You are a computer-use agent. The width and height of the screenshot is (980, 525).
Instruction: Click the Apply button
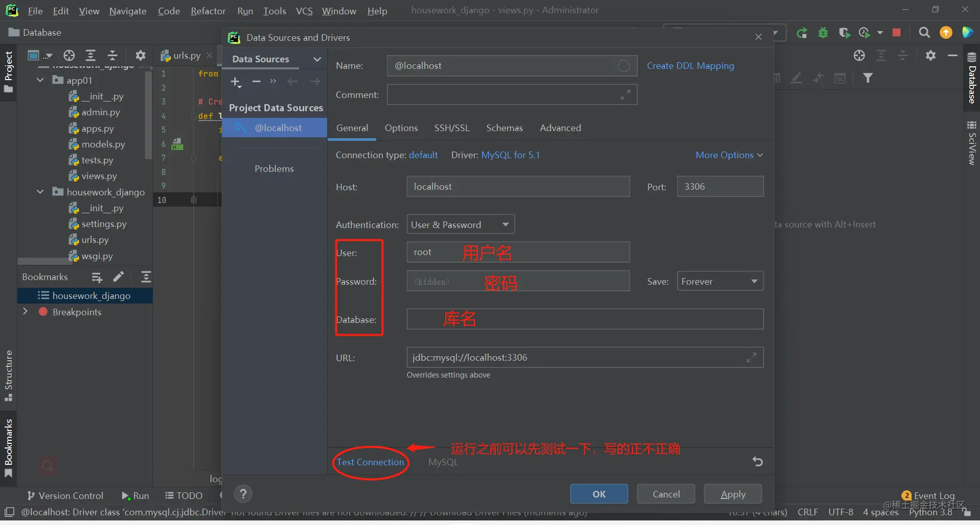pos(733,494)
